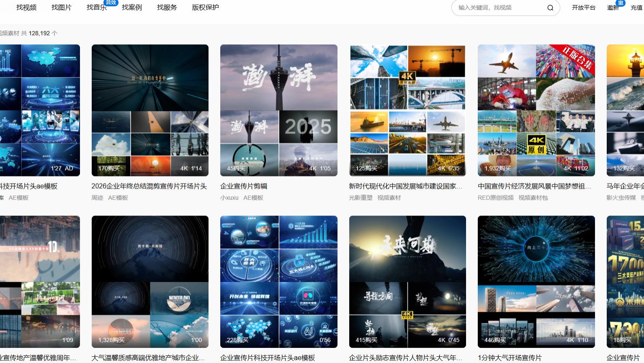Open thumbnail with red 正版合集 banner
644x363 pixels.
tap(536, 110)
